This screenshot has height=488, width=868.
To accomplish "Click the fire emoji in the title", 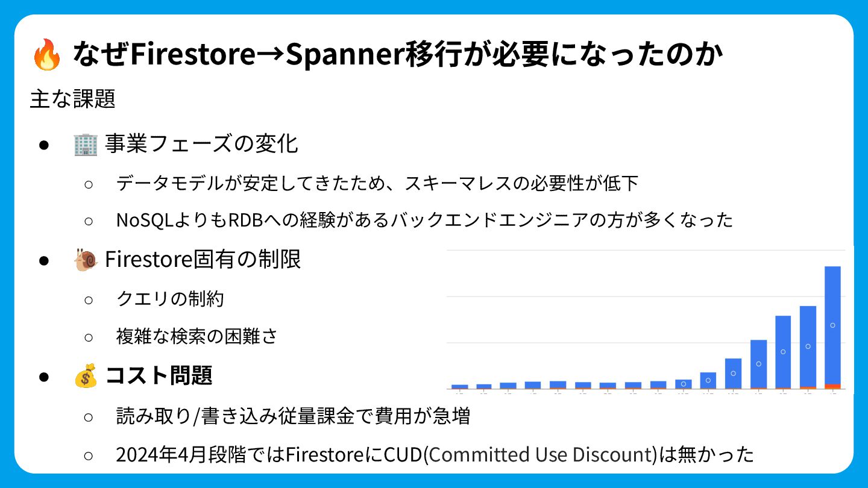I will point(46,55).
